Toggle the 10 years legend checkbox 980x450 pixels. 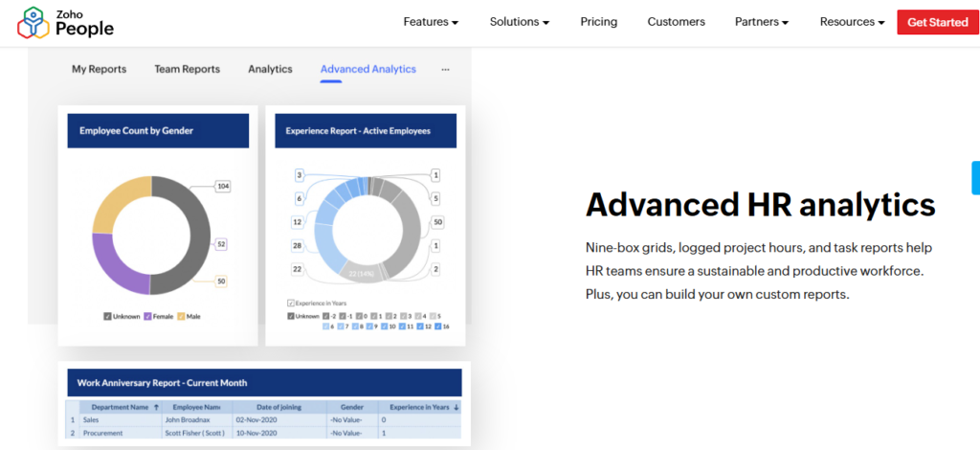click(385, 326)
